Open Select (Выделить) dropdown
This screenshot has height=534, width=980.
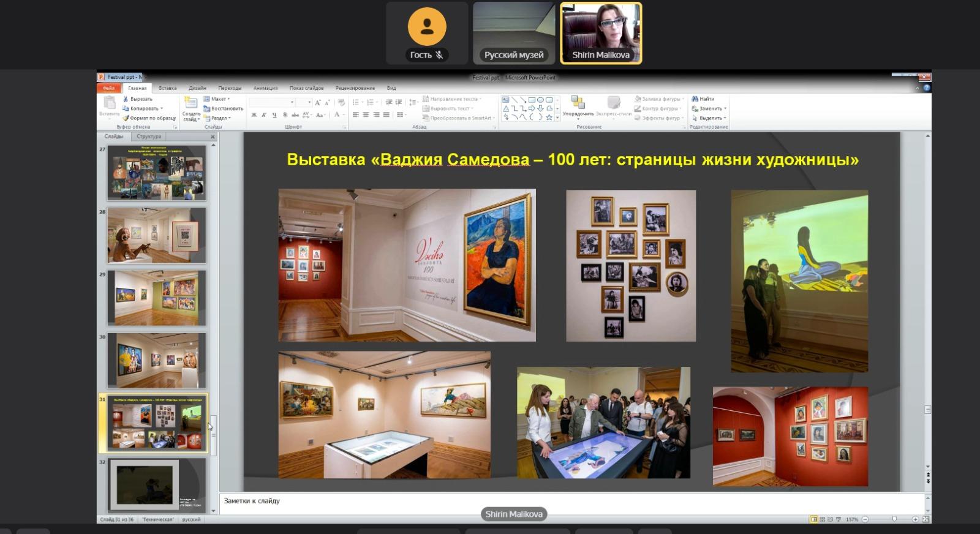(709, 118)
